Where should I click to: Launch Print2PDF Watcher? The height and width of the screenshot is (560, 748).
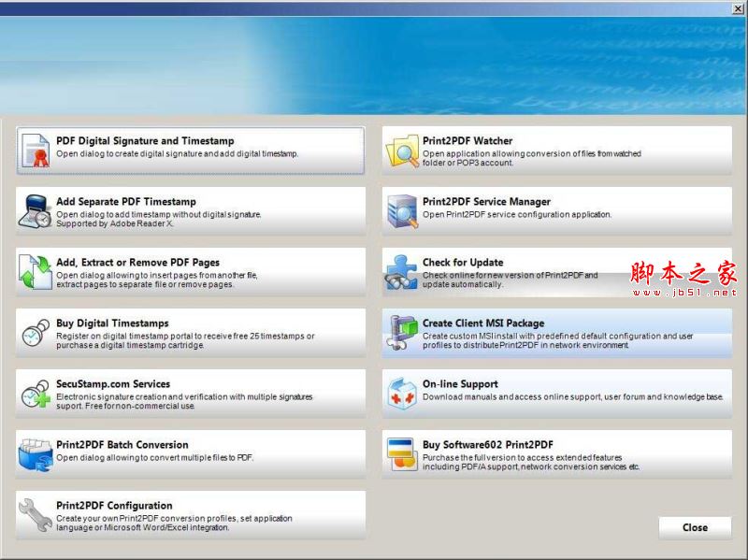556,151
